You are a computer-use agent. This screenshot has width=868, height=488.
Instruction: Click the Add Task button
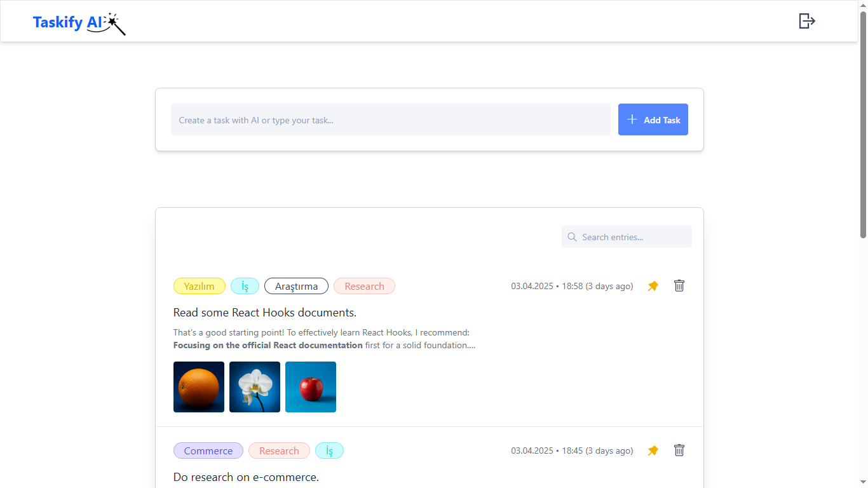tap(653, 119)
